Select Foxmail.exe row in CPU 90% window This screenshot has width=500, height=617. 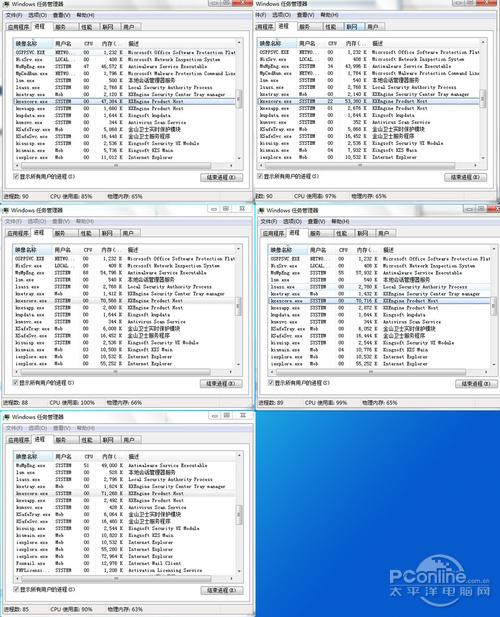pyautogui.click(x=125, y=563)
